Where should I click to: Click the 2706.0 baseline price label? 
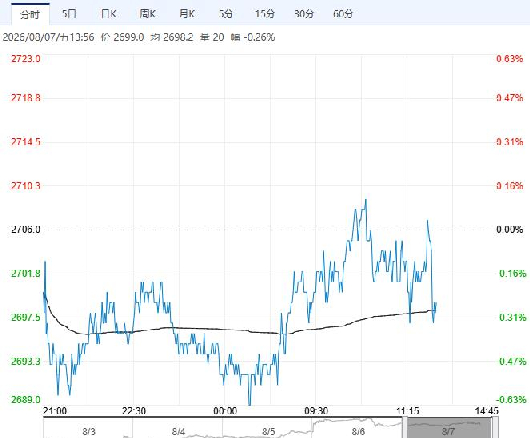(26, 229)
